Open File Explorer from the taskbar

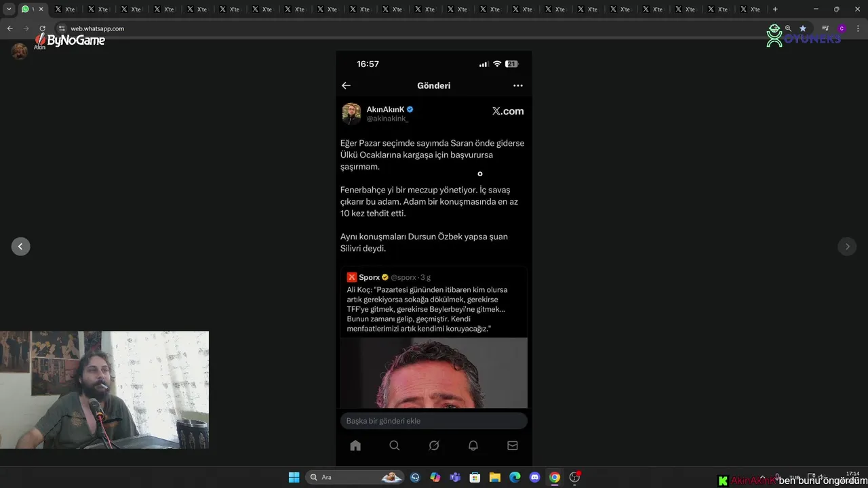pos(495,477)
